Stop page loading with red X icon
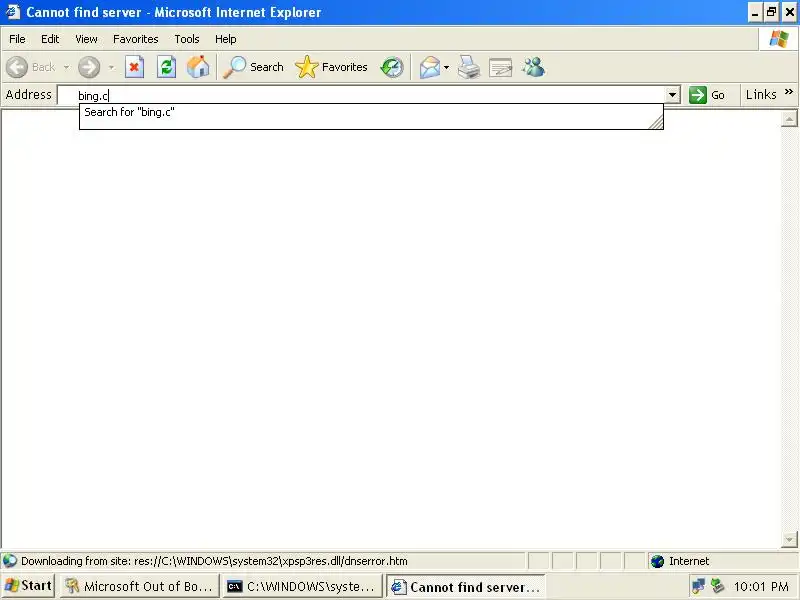The image size is (800, 600). click(x=134, y=67)
